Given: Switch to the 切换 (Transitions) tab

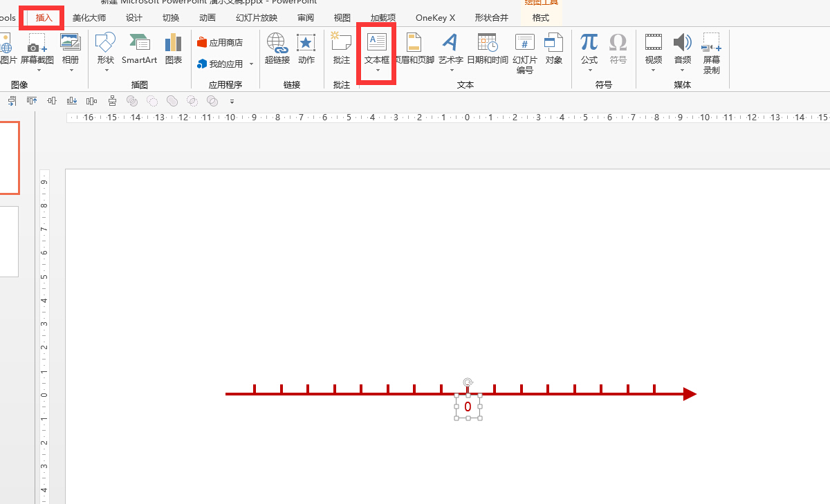Looking at the screenshot, I should pyautogui.click(x=171, y=18).
